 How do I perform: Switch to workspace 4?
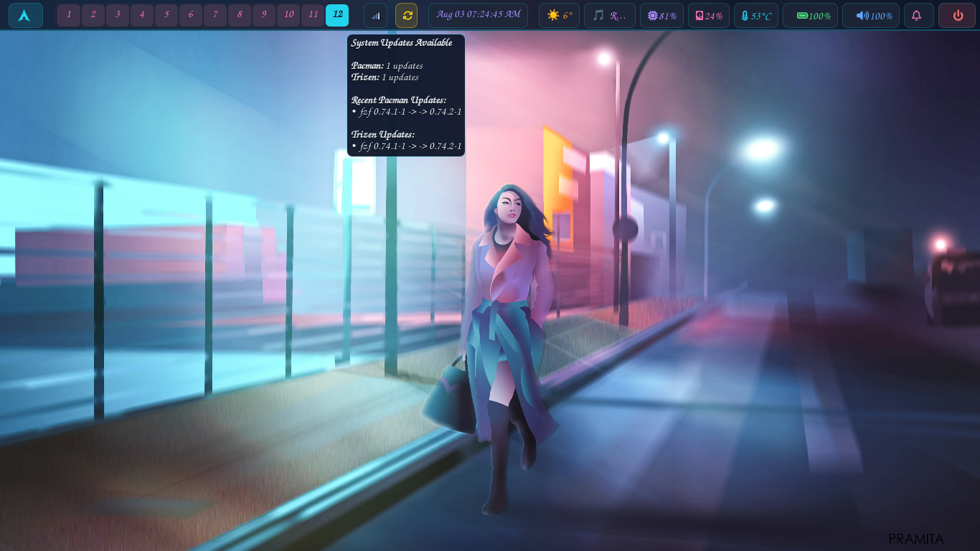click(x=142, y=15)
